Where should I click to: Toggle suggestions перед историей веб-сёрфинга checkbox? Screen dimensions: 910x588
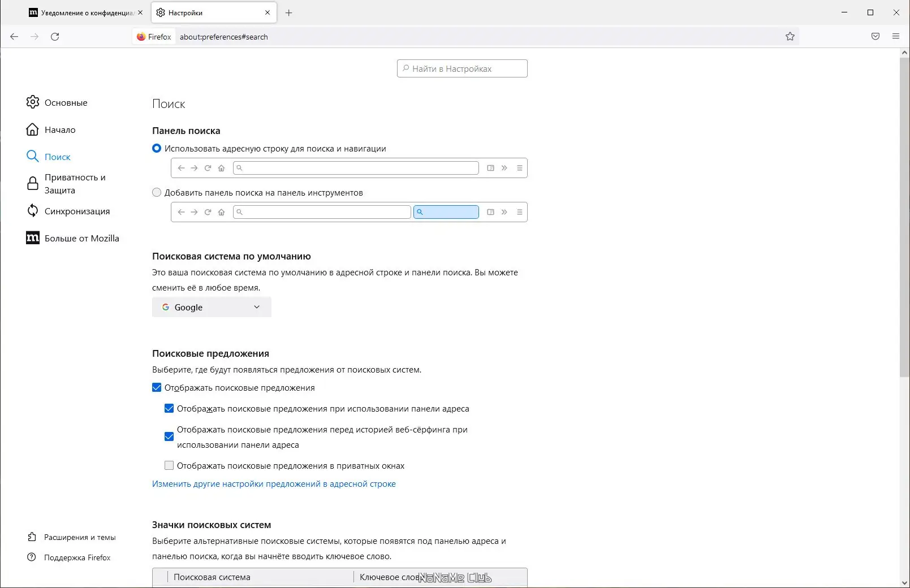169,437
